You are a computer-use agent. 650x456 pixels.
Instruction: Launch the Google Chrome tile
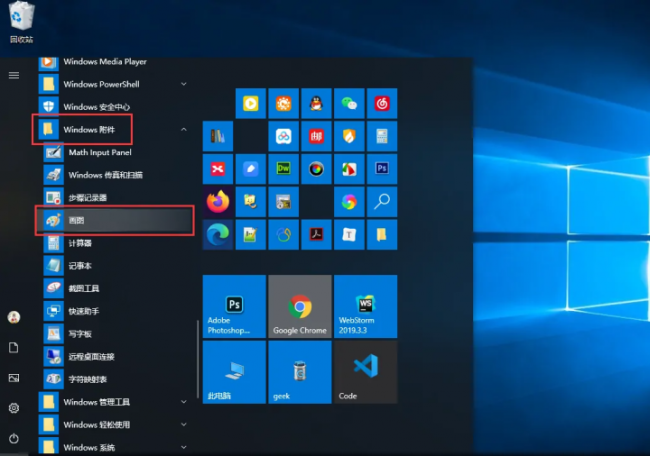coord(300,306)
